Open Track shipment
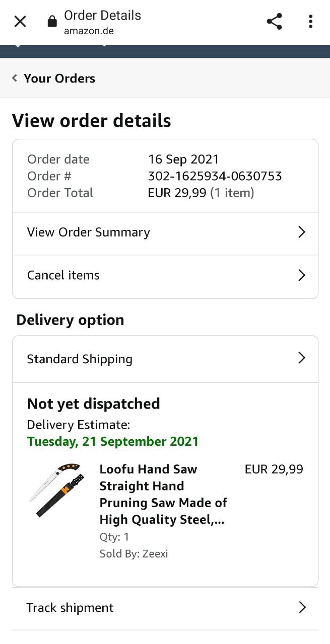 coord(70,608)
